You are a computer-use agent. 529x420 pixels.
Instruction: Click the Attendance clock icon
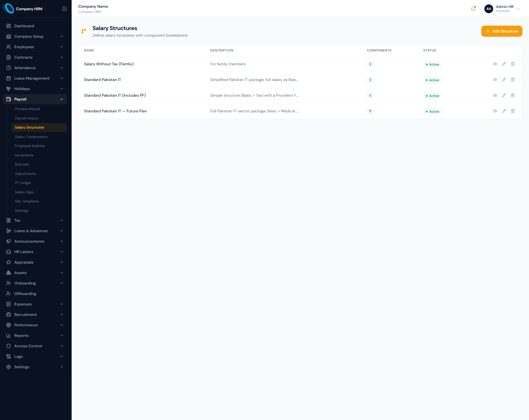pos(9,68)
